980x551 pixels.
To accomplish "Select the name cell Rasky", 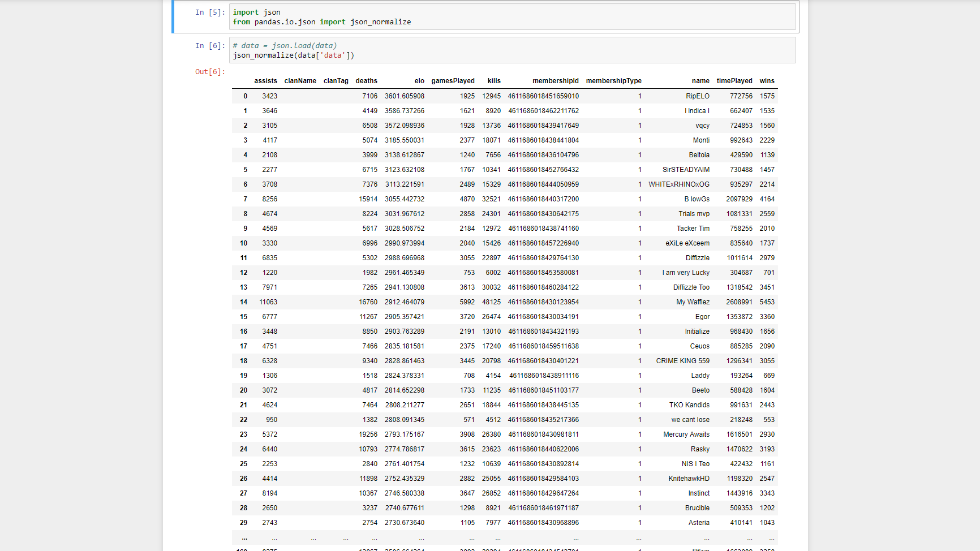I will pyautogui.click(x=700, y=449).
